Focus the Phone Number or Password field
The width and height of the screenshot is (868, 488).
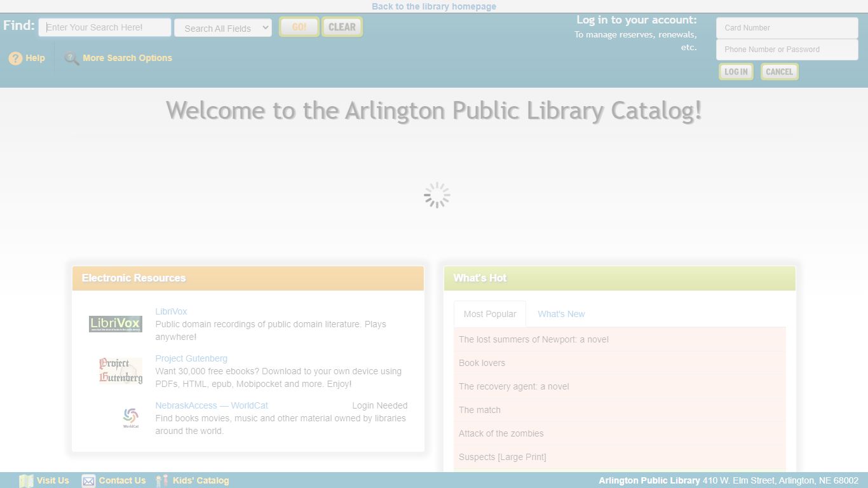click(x=787, y=50)
